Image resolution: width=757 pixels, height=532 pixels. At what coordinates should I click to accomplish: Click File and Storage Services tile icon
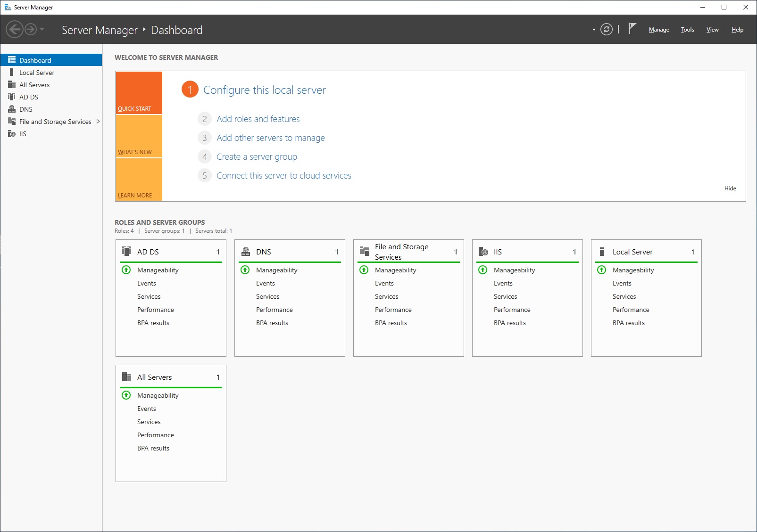click(365, 251)
